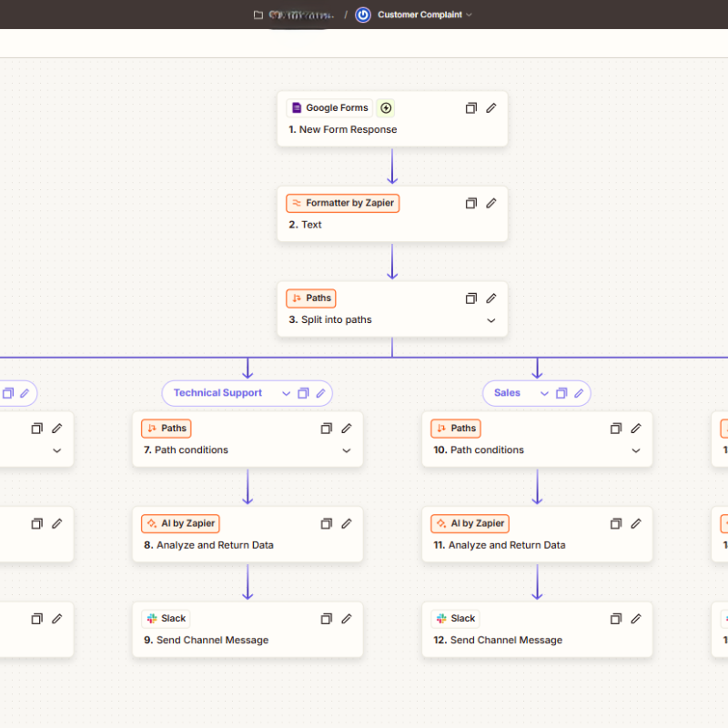
Task: Duplicate the Split into paths step
Action: [470, 298]
